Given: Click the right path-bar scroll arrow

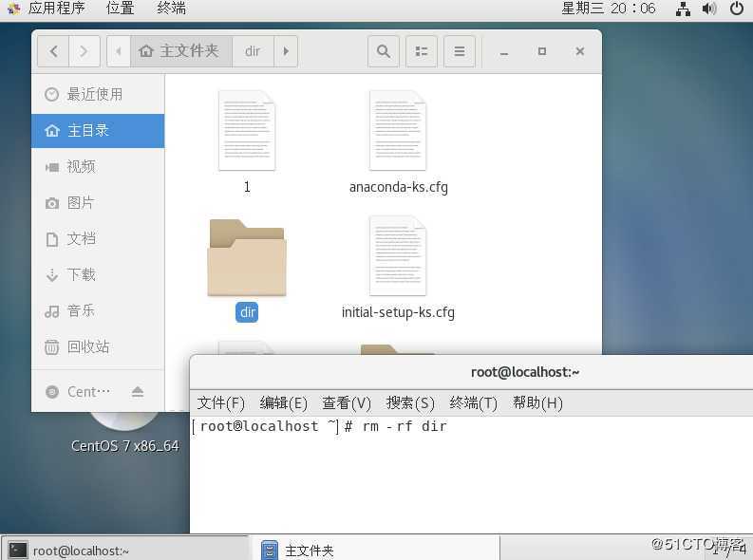Looking at the screenshot, I should [x=286, y=51].
